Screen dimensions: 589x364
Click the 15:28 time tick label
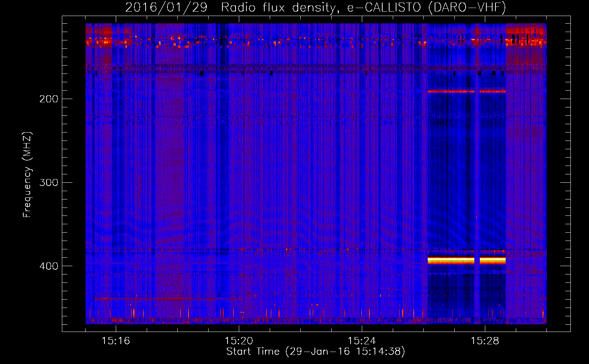pyautogui.click(x=485, y=341)
